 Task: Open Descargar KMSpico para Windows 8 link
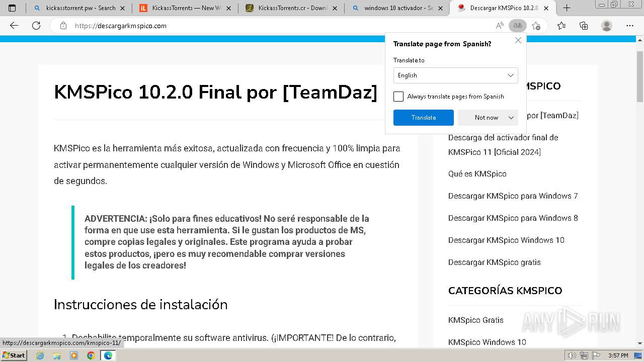513,218
